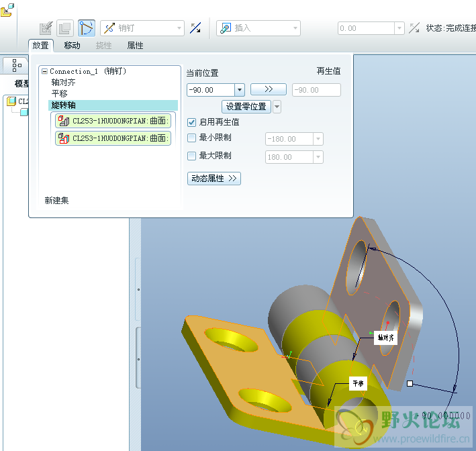Click the manual placement icon next to it
This screenshot has height=451, width=476.
tap(65, 29)
